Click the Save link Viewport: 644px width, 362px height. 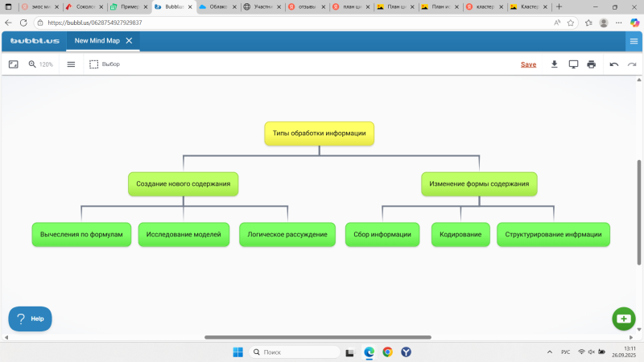528,64
